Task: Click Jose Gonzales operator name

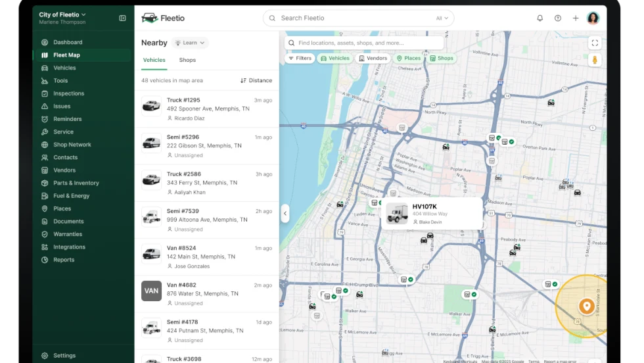Action: pos(192,266)
